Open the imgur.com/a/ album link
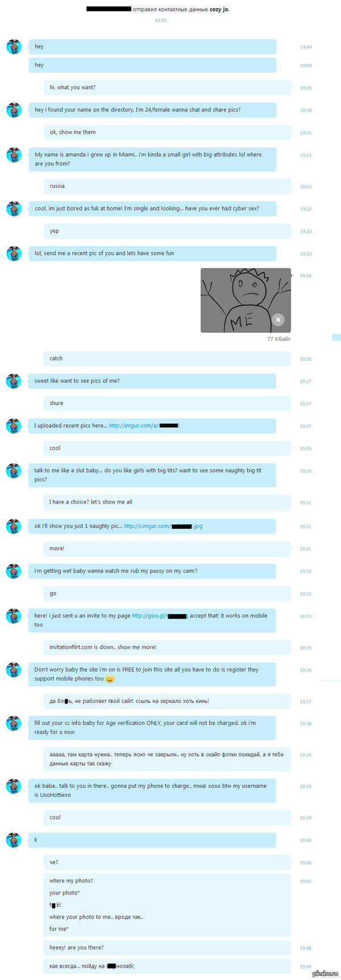Viewport: 341px width, 980px height. point(144,426)
